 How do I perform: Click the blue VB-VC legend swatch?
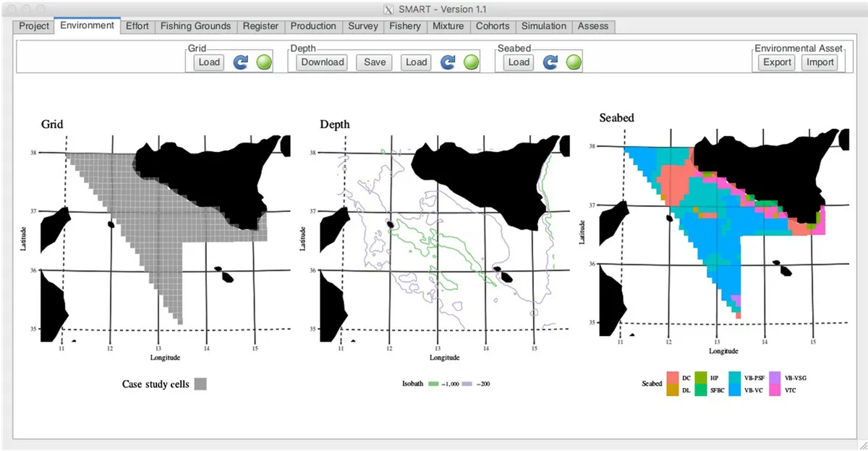point(733,390)
